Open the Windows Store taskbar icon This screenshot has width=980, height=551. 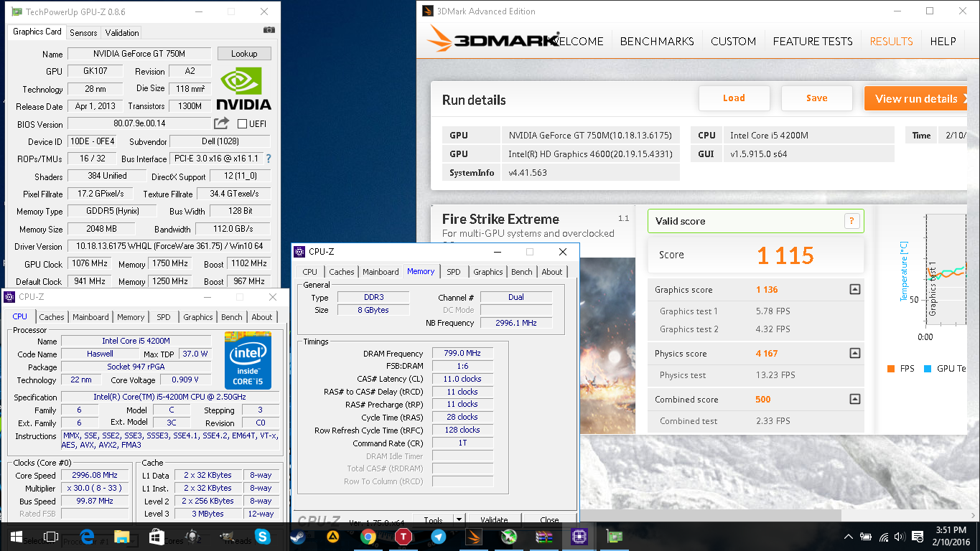[157, 537]
